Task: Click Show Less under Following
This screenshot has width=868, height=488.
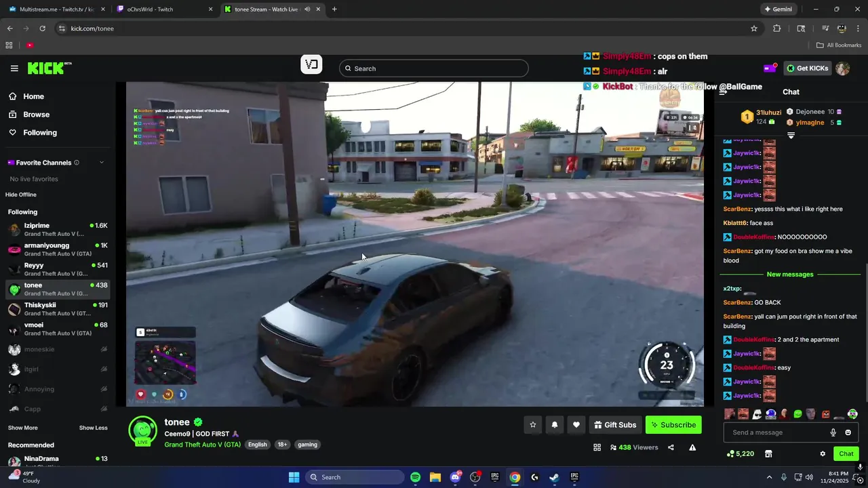Action: 93,428
